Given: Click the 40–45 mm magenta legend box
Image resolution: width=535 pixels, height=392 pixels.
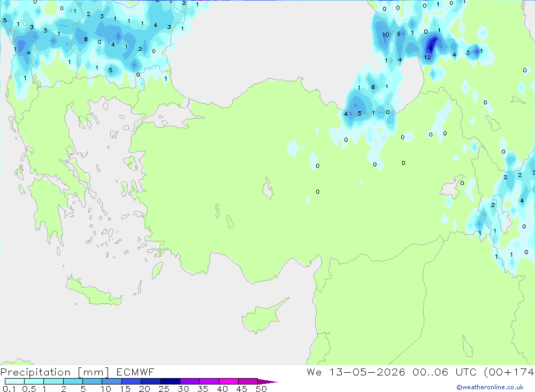Looking at the screenshot, I should pos(228,381).
